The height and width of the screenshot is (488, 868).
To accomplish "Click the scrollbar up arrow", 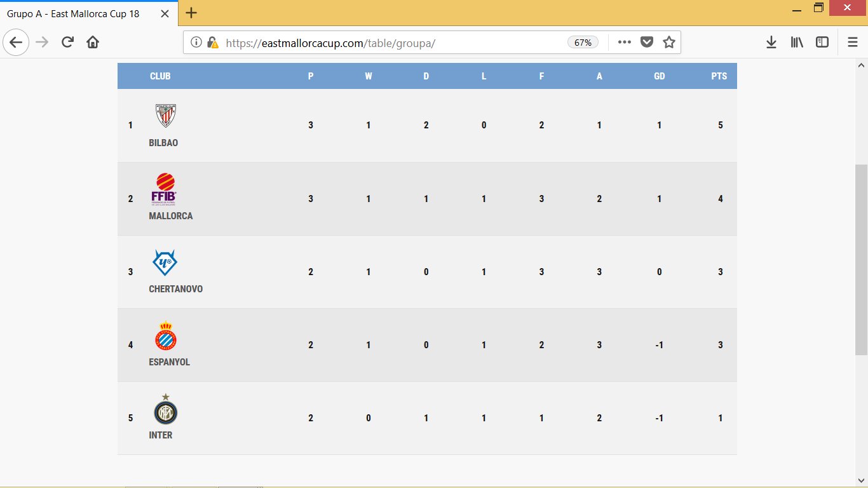I will tap(861, 65).
